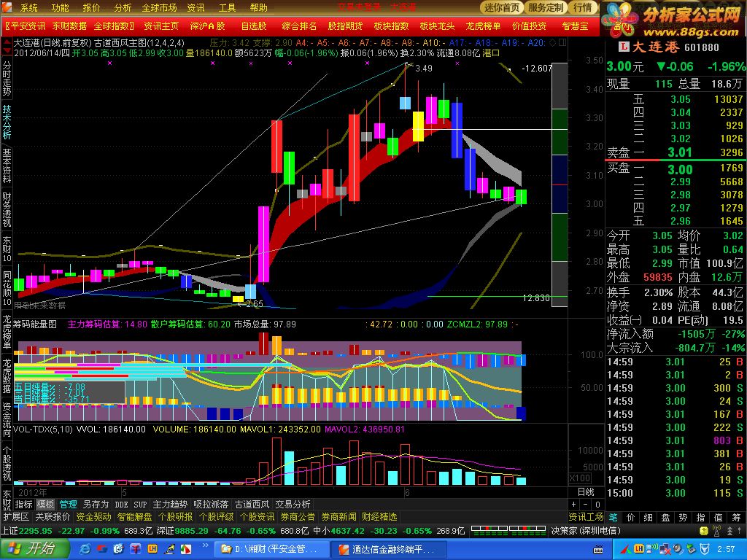Click the 上证 index value in status bar
The height and width of the screenshot is (560, 747).
(x=36, y=531)
